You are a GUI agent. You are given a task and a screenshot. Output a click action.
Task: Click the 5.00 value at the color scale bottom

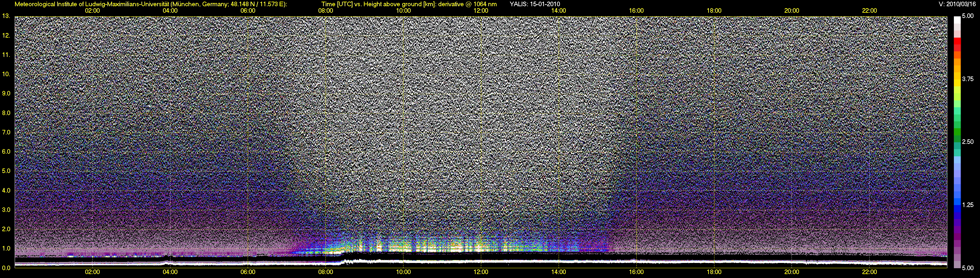click(968, 268)
